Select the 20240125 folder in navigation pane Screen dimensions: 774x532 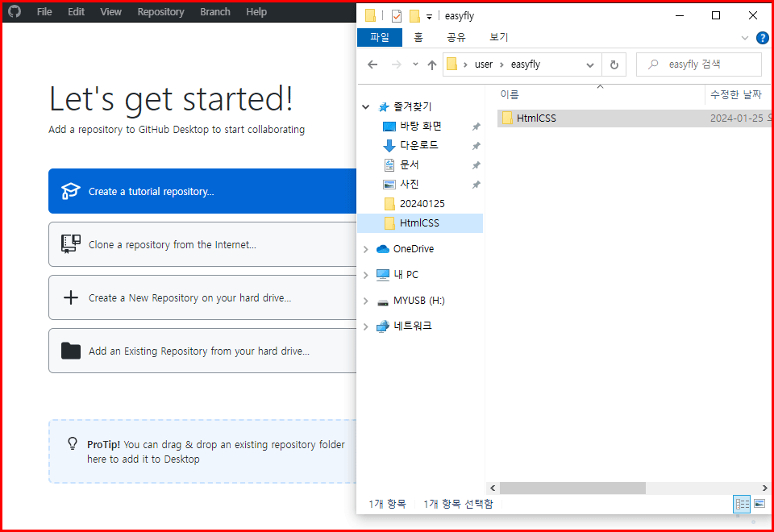point(422,203)
